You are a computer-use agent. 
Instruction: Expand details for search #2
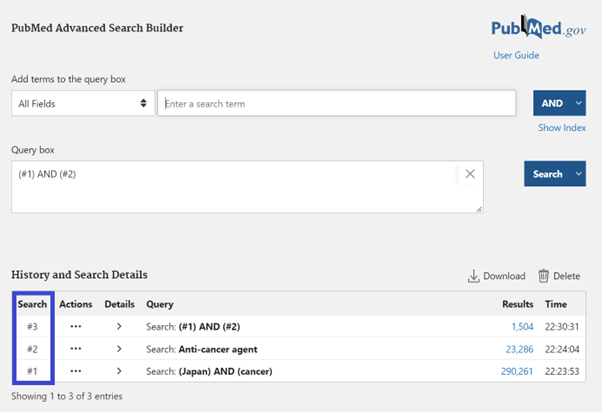pos(119,349)
